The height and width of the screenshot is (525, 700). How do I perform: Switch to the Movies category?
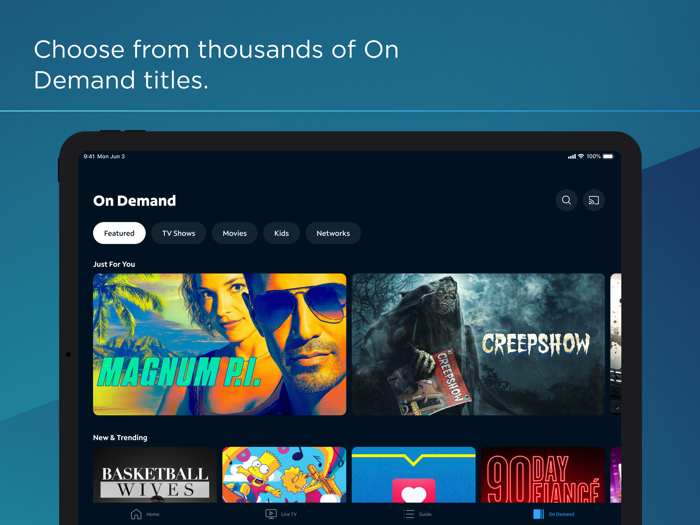(x=235, y=233)
